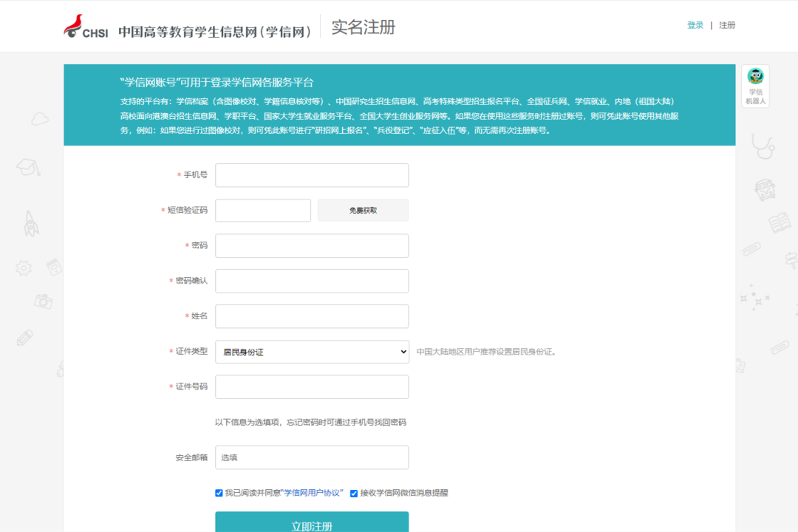Click the 免费获取 verification code button
This screenshot has width=798, height=532.
coord(363,211)
